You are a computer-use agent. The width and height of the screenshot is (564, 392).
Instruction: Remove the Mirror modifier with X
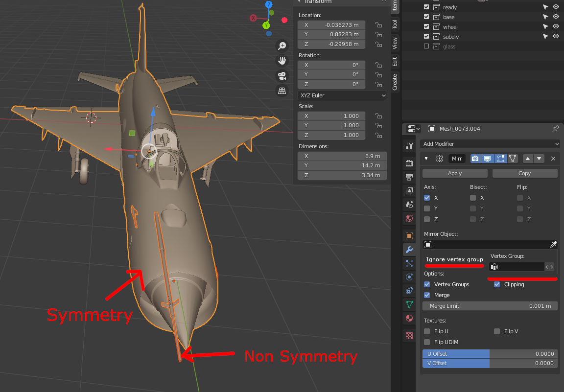click(553, 159)
